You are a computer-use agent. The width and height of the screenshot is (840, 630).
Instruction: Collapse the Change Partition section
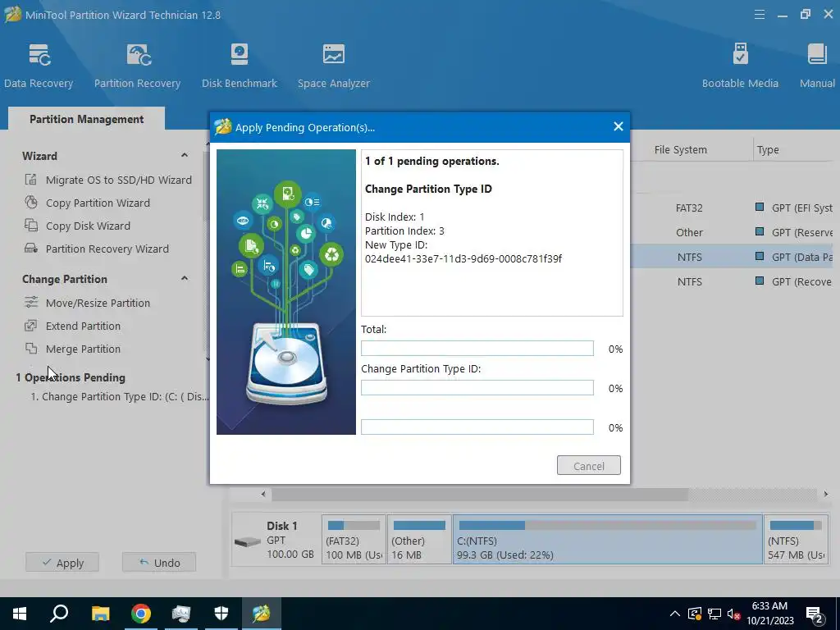(185, 279)
